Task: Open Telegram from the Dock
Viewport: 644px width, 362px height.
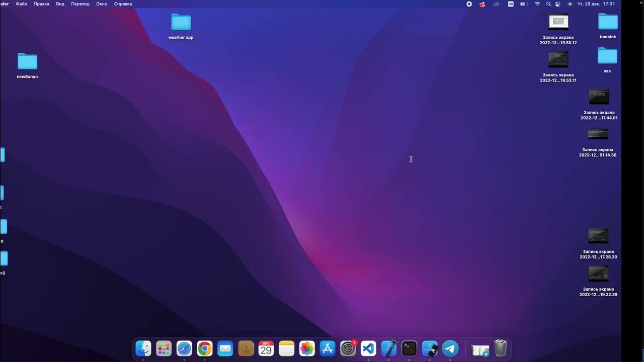Action: 450,348
